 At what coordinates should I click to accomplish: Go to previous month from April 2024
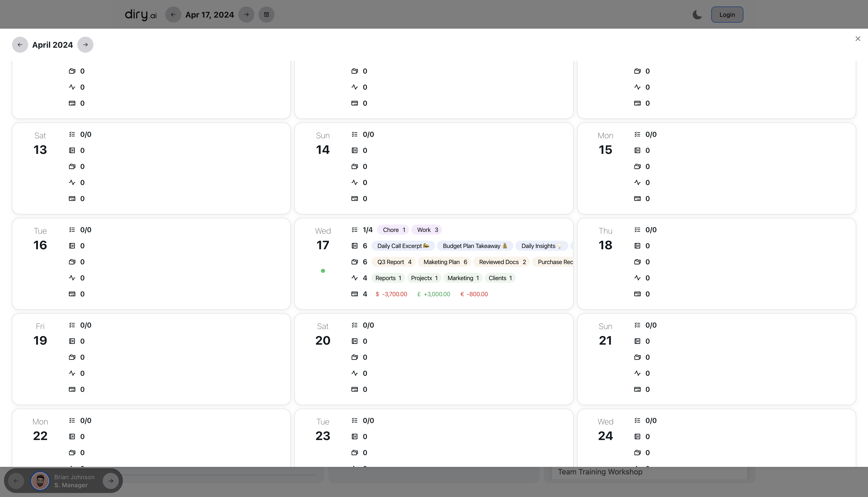[20, 45]
